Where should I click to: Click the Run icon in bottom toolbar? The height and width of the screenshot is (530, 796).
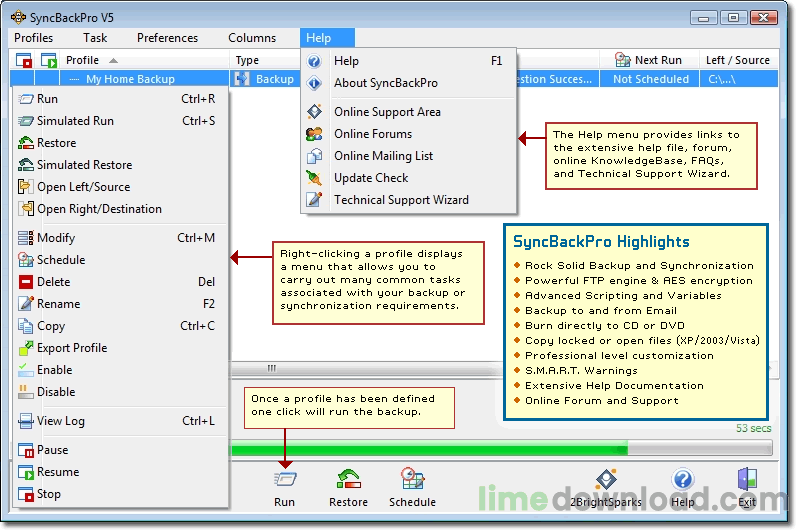(x=285, y=479)
